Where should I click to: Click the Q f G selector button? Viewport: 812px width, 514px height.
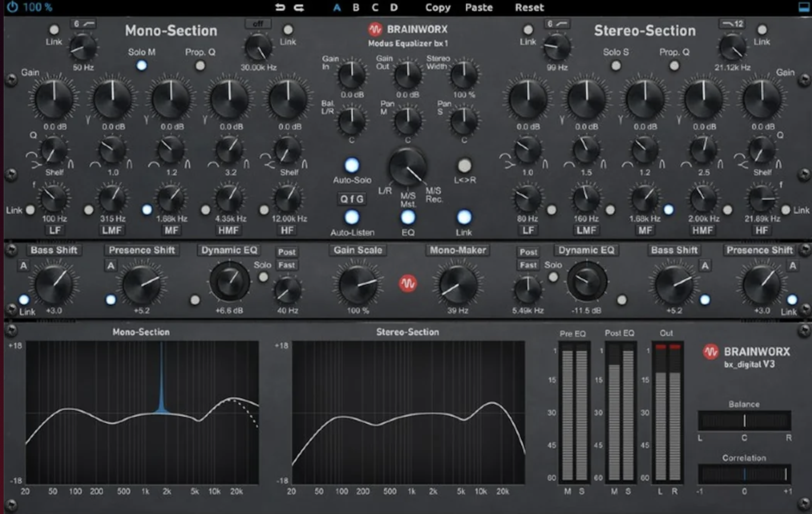[x=352, y=199]
